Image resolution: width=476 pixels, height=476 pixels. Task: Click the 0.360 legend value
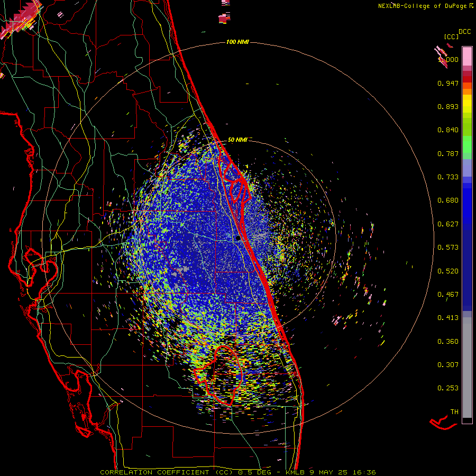pyautogui.click(x=448, y=342)
